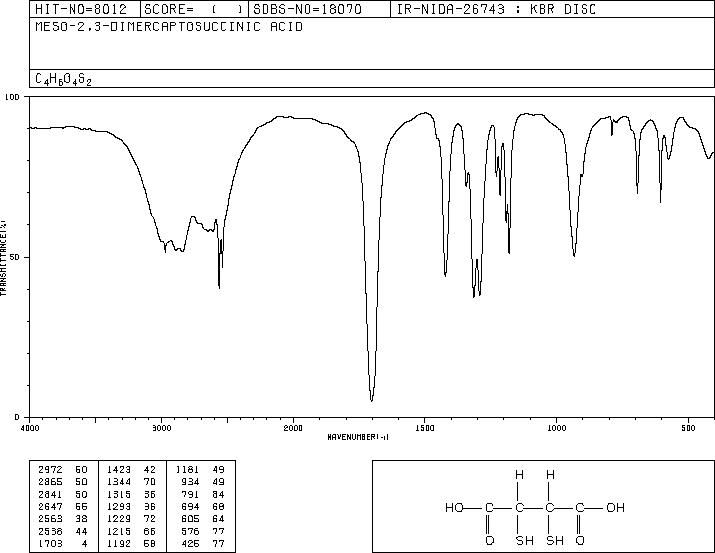Click the 4000 x-axis tick label
Screen dimensions: 715x553
(30, 428)
